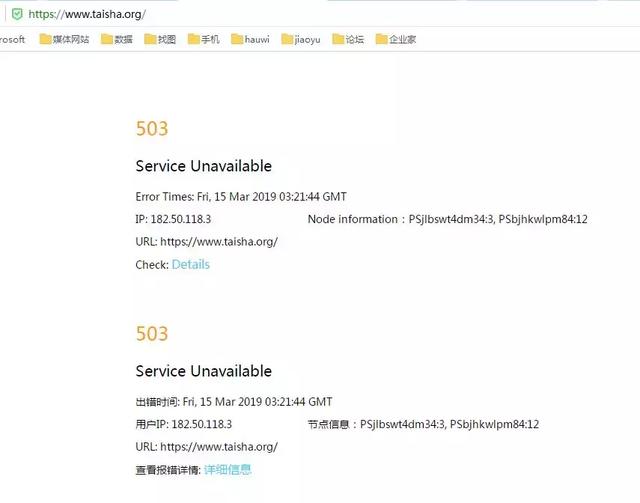
Task: Open the hauwi bookmark folder
Action: tap(250, 39)
